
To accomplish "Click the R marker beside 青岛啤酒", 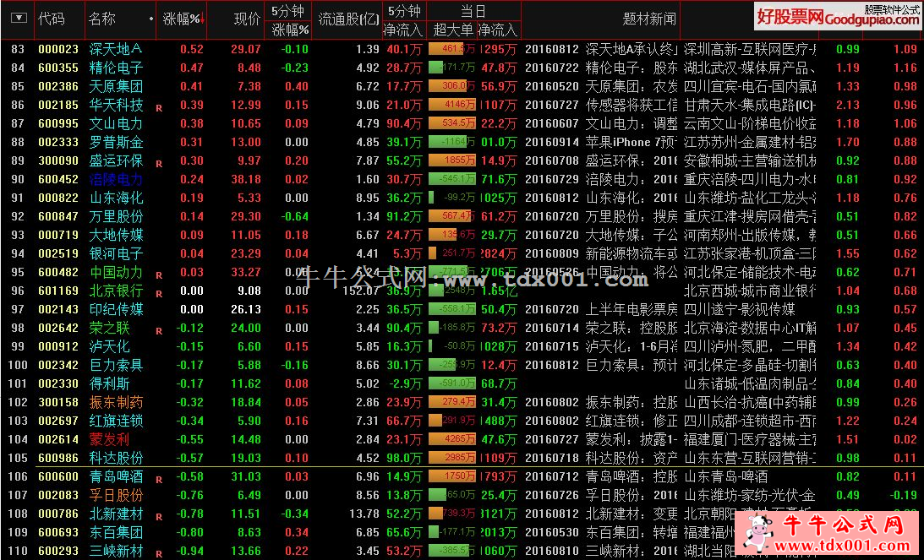I will click(159, 480).
